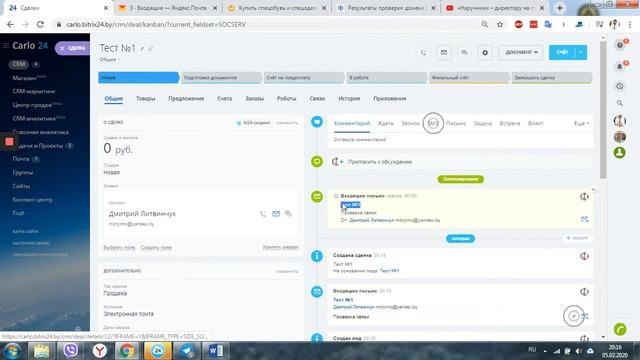Open the Документ dropdown
The width and height of the screenshot is (640, 360).
tap(521, 53)
